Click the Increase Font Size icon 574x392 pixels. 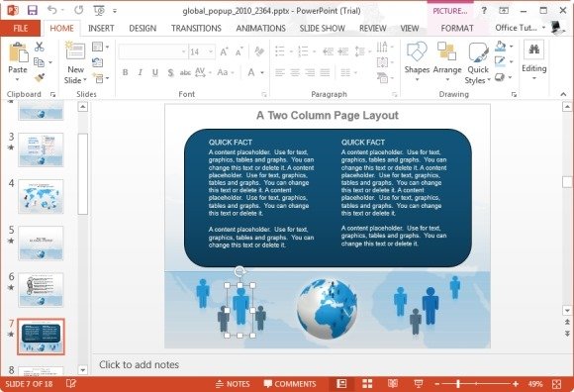(224, 52)
